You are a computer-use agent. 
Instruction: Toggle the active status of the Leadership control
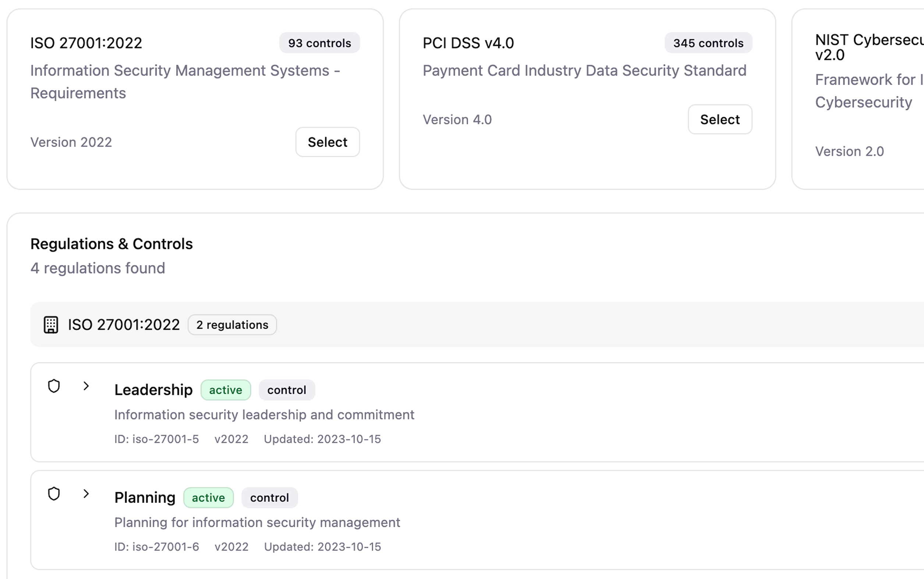(x=226, y=390)
